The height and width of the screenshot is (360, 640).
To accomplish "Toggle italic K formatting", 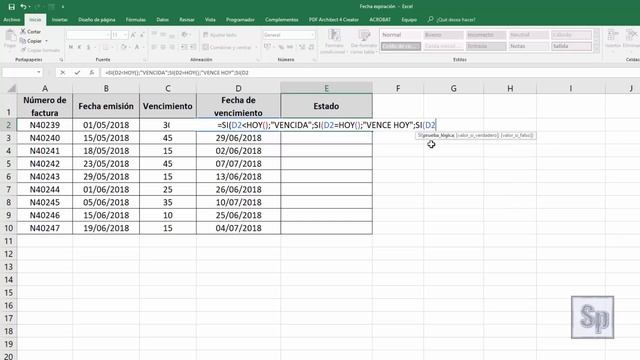I will [80, 47].
